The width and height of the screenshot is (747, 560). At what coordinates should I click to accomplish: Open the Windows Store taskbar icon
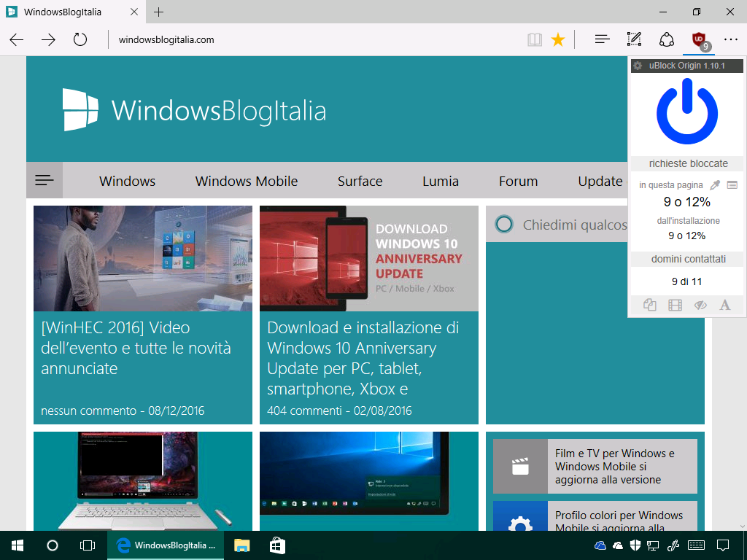pos(277,545)
